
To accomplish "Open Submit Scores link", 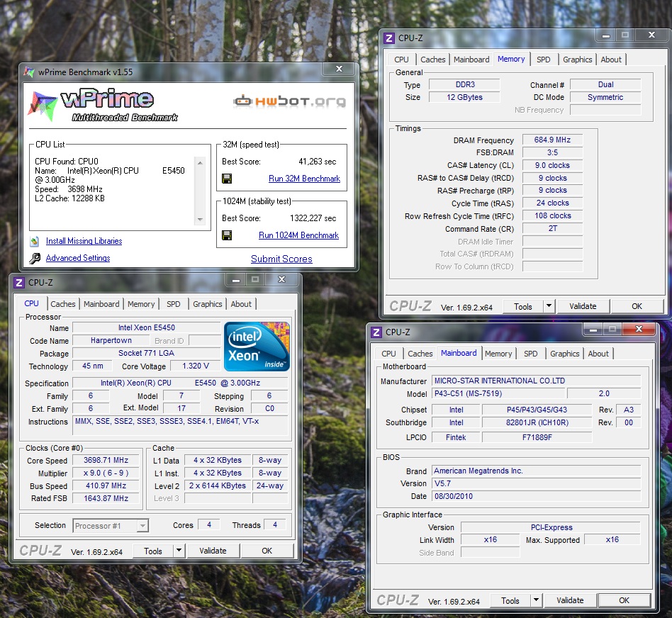I will point(281,259).
